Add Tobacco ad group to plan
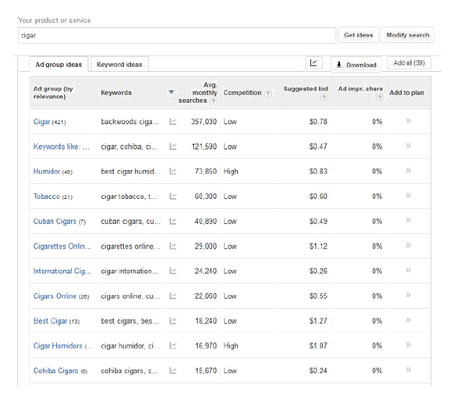 click(408, 195)
